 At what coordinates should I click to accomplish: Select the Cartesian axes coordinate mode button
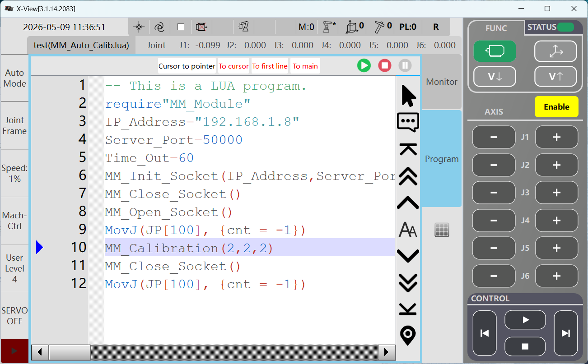point(555,51)
